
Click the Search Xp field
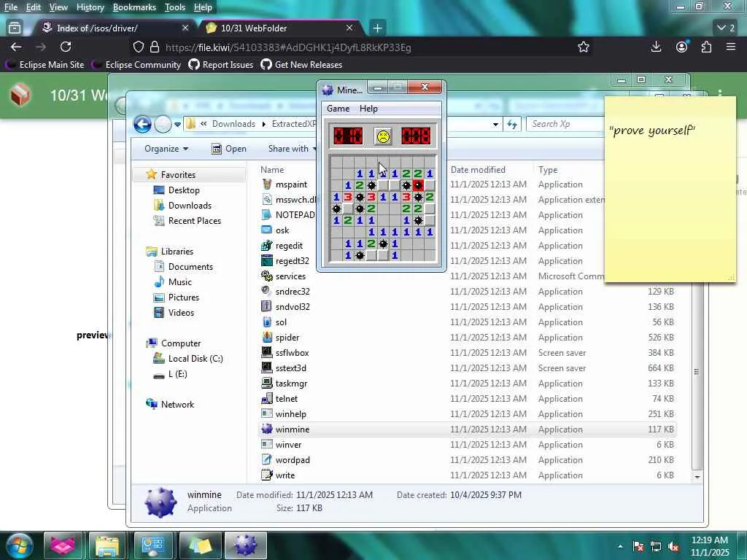[565, 124]
